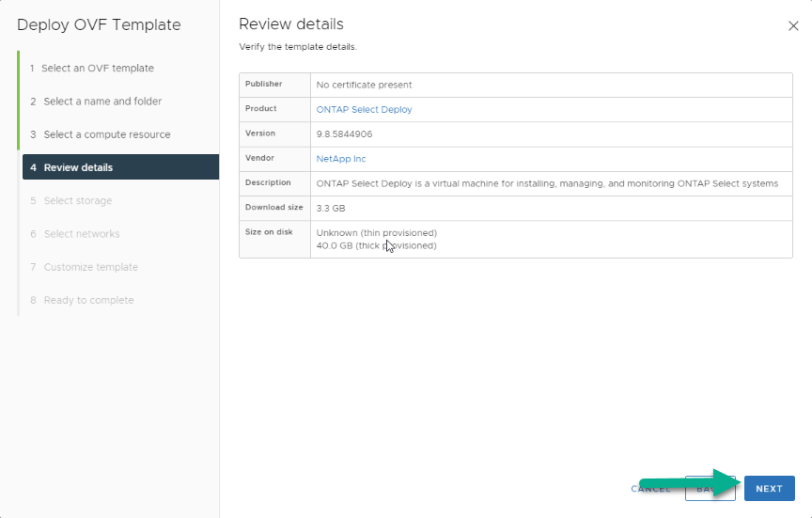Click 'Verify the template details.' subtitle
The height and width of the screenshot is (518, 812).
[298, 47]
